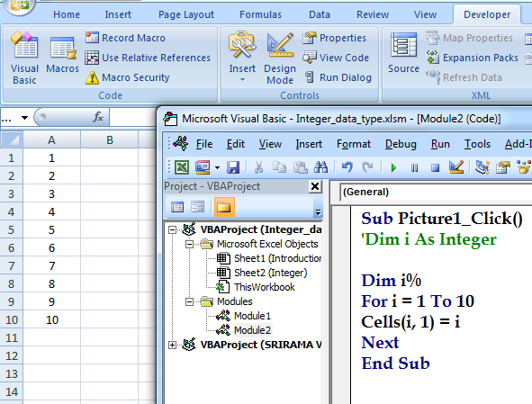Viewport: 532px width, 404px height.
Task: Open the VBA View menu
Action: 270,144
